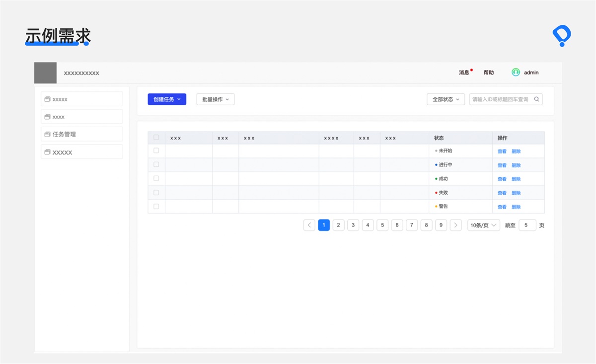Check the checkbox for the 未开始 row
This screenshot has width=596, height=364.
click(x=156, y=150)
